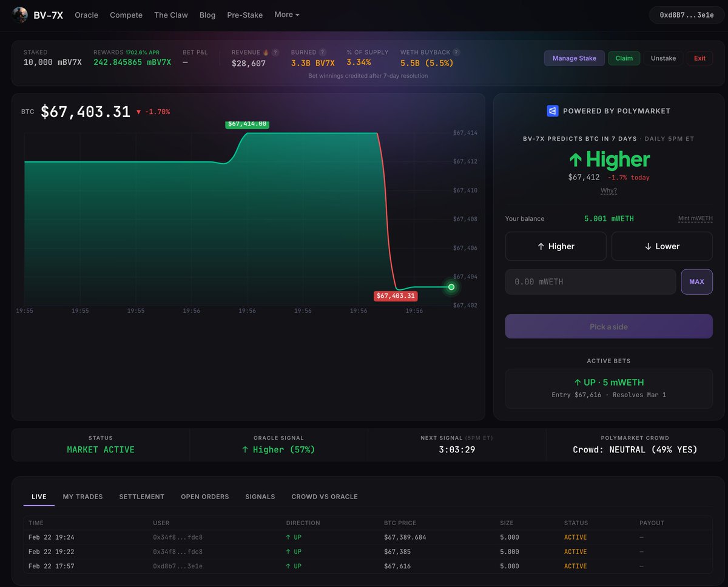Click the Polymarket icon

(553, 111)
